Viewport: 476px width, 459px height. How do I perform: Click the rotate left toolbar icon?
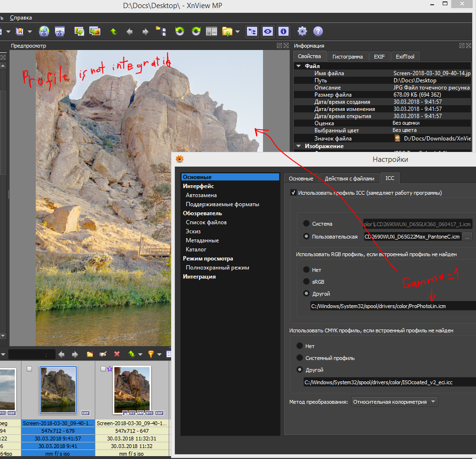click(180, 31)
